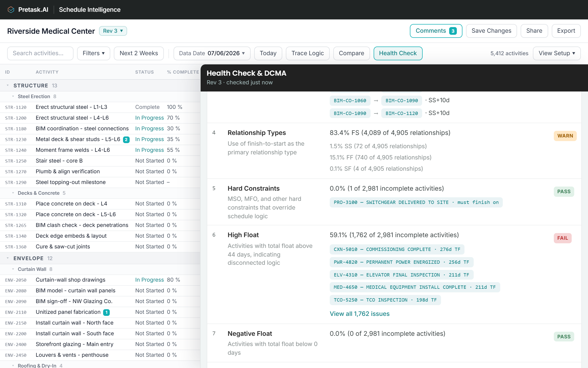Select BIM coordination - steel connections row
This screenshot has width=588, height=368.
[x=100, y=129]
